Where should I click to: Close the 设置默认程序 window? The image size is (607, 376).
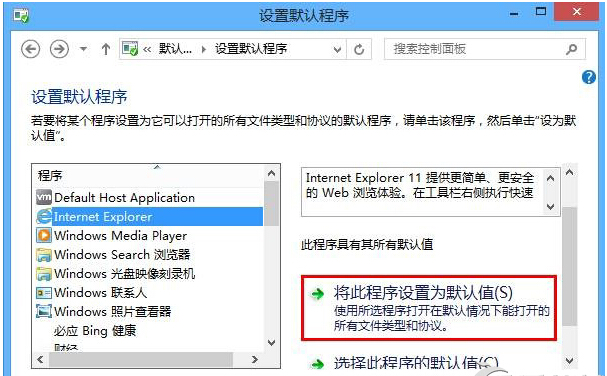tap(577, 12)
